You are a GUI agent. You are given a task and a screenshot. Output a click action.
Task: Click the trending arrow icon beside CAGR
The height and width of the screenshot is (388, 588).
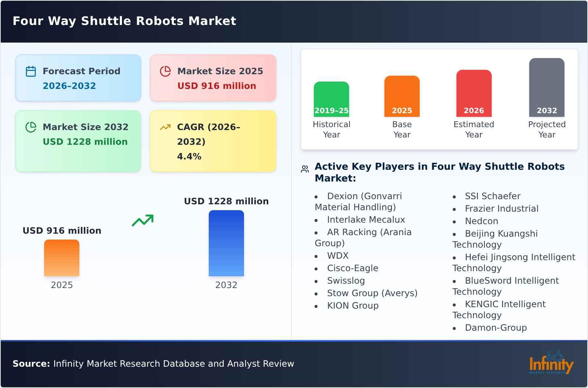165,127
